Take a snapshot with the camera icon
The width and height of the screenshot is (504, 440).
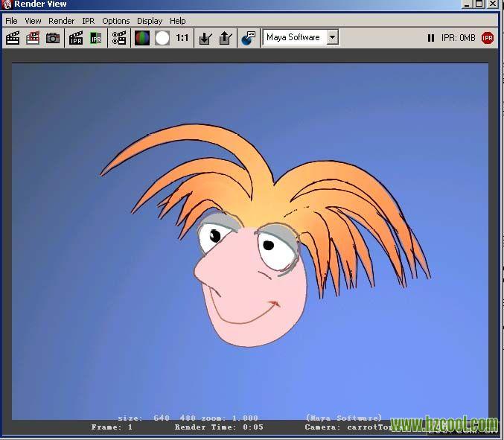(x=53, y=38)
